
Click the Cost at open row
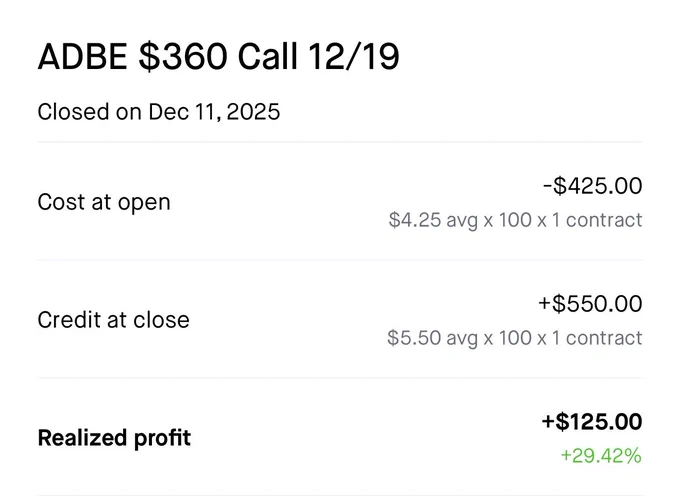point(340,201)
